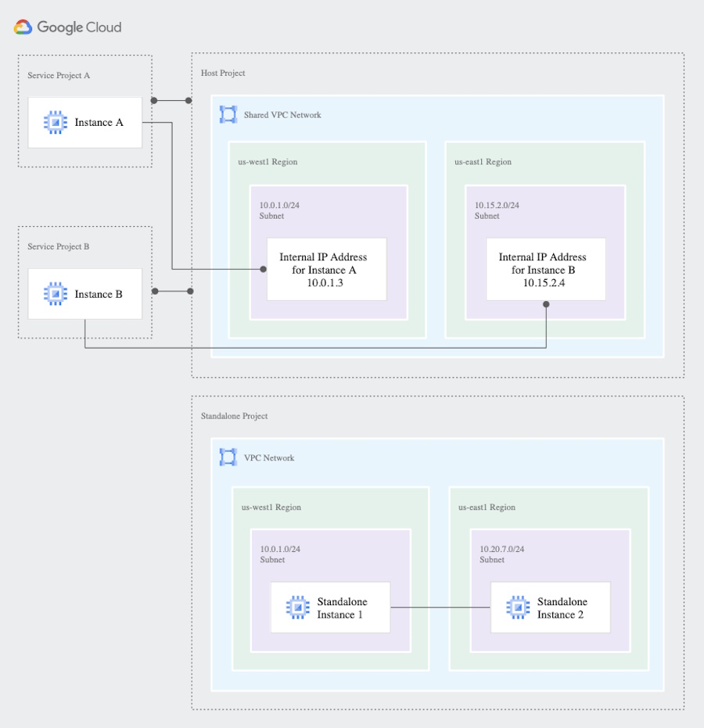Click the standalone VPC Network icon
704x728 pixels.
(x=228, y=457)
